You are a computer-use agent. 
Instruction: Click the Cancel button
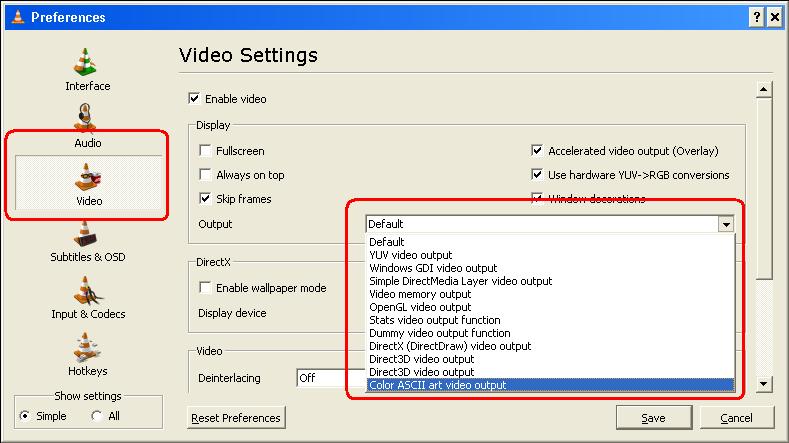click(737, 418)
